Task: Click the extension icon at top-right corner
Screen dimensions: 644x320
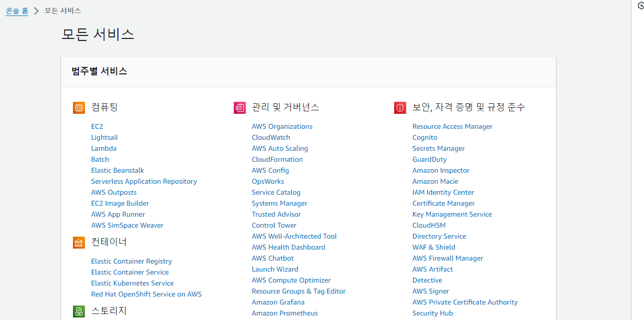Action: coord(641,5)
